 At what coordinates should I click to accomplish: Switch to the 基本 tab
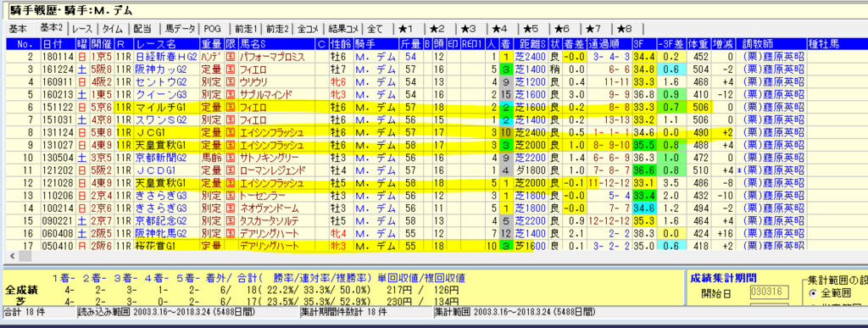click(x=17, y=29)
